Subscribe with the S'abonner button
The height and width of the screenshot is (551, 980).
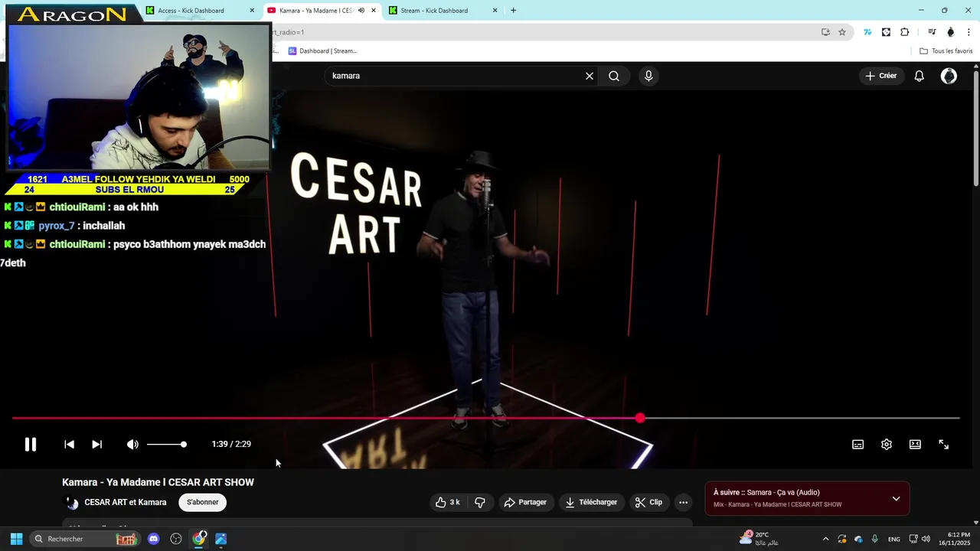(x=203, y=502)
